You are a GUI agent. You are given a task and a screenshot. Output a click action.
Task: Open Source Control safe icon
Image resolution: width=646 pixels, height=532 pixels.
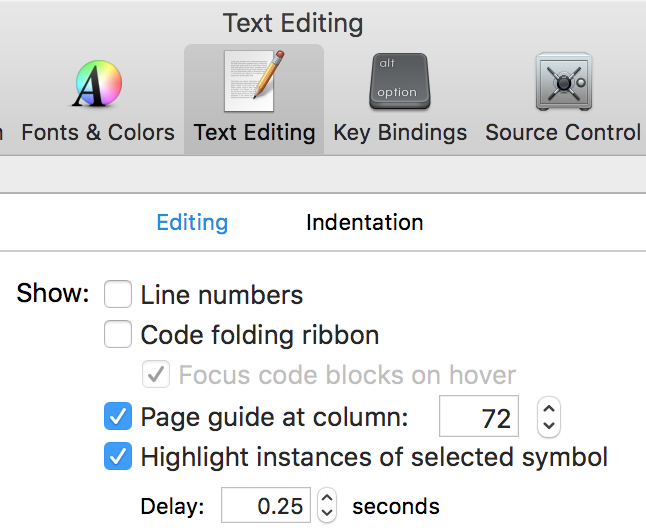coord(565,83)
